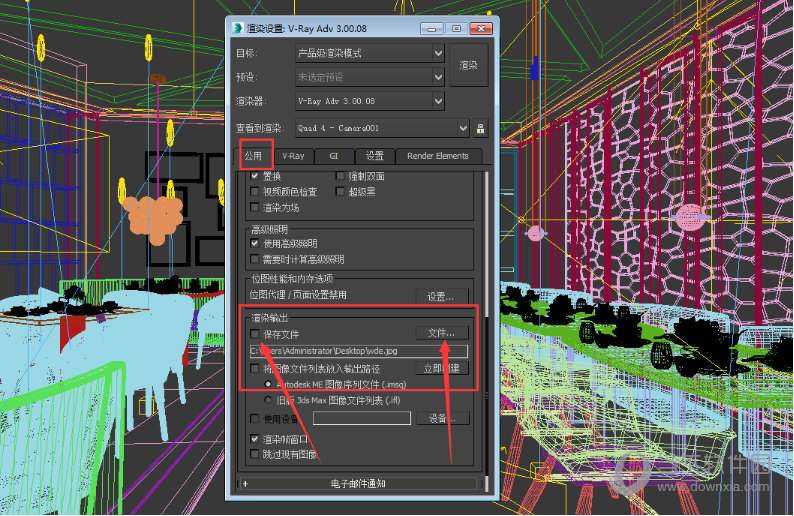Click the 渲染 render button

[x=469, y=65]
